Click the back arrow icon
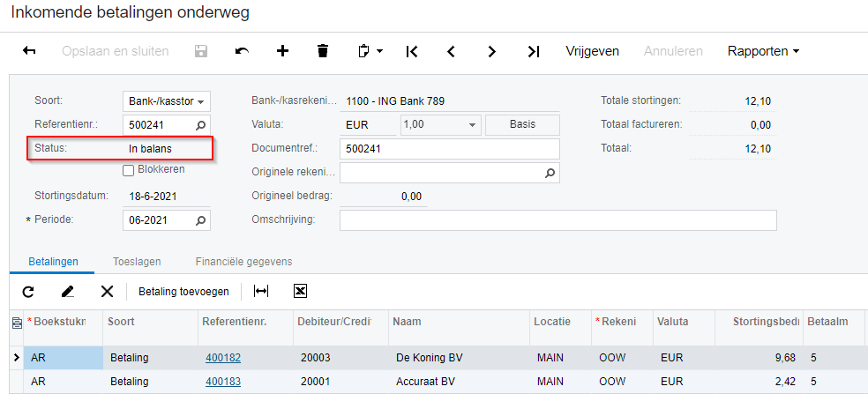 click(x=29, y=51)
